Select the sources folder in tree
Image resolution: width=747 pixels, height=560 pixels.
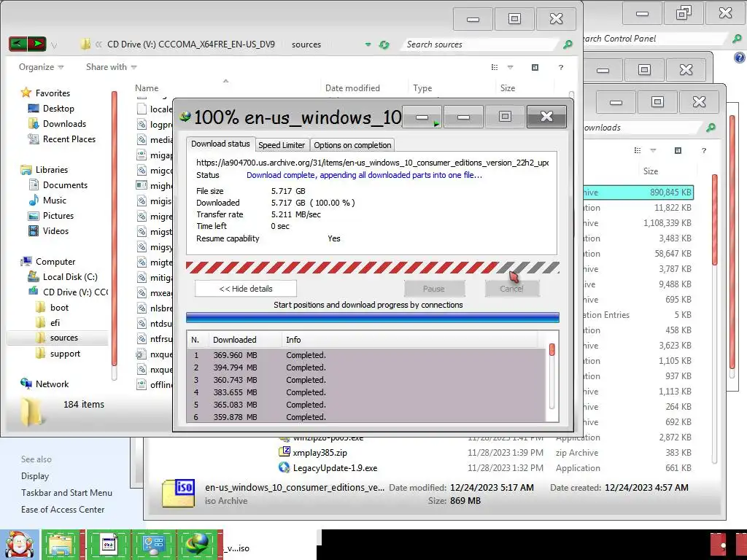[64, 338]
